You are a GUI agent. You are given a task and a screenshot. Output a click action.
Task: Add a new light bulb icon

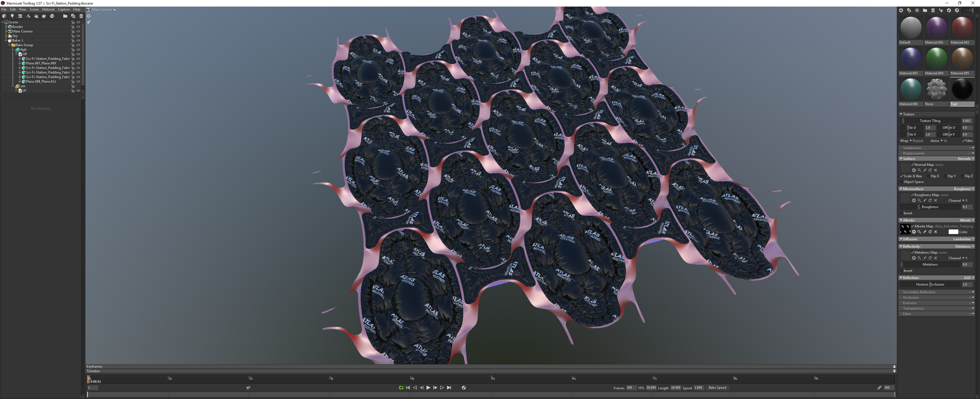(12, 16)
